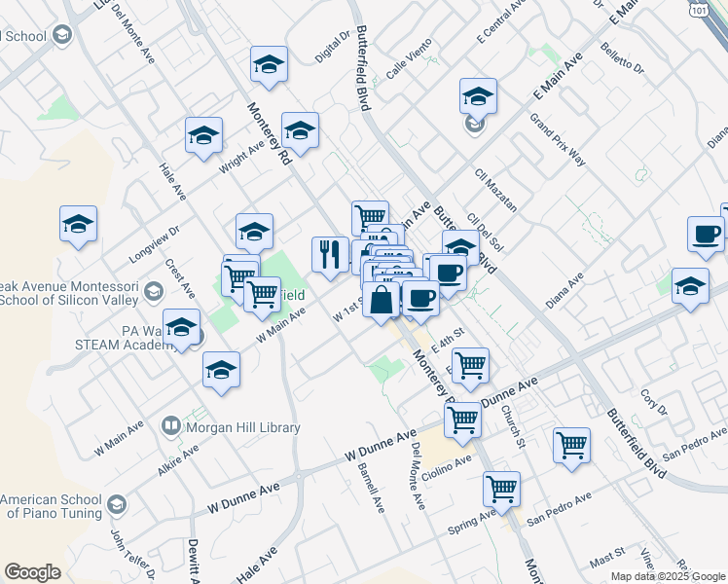Click the shopping cart marker near E 4th St
This screenshot has width=728, height=584.
470,366
